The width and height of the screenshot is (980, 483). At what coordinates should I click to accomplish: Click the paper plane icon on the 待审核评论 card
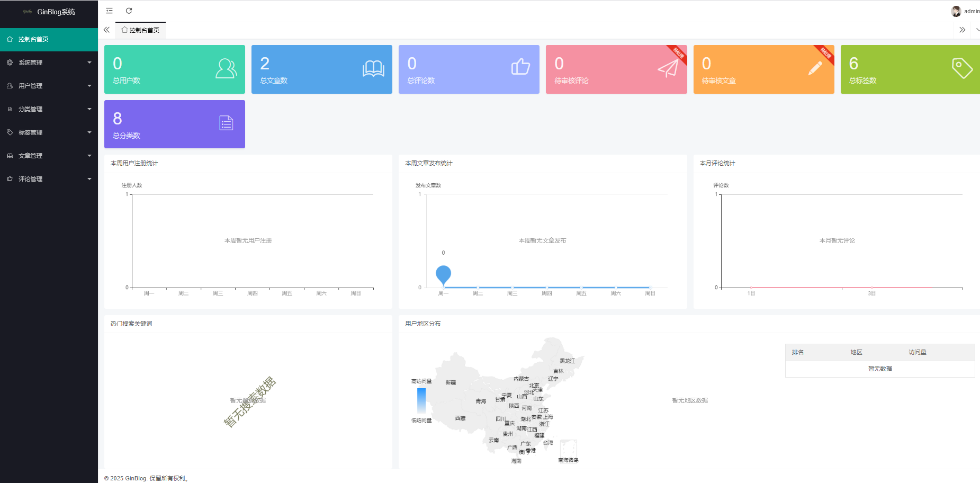pos(668,69)
